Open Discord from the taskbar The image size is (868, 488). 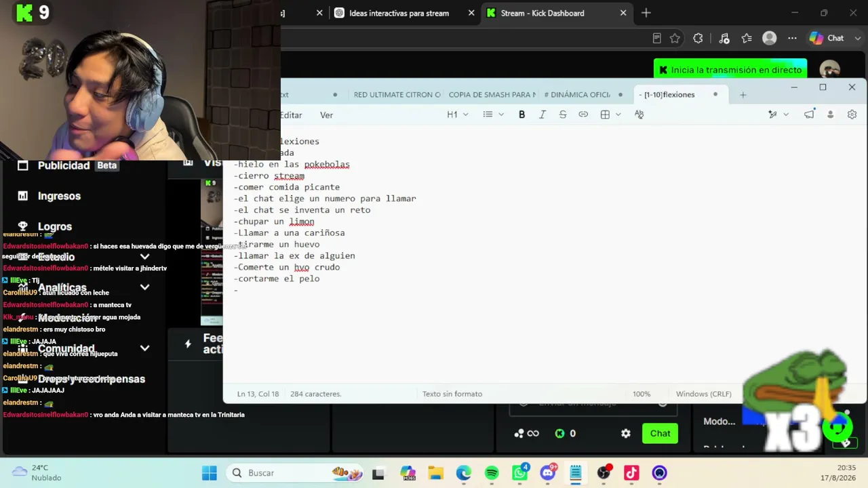pyautogui.click(x=548, y=473)
